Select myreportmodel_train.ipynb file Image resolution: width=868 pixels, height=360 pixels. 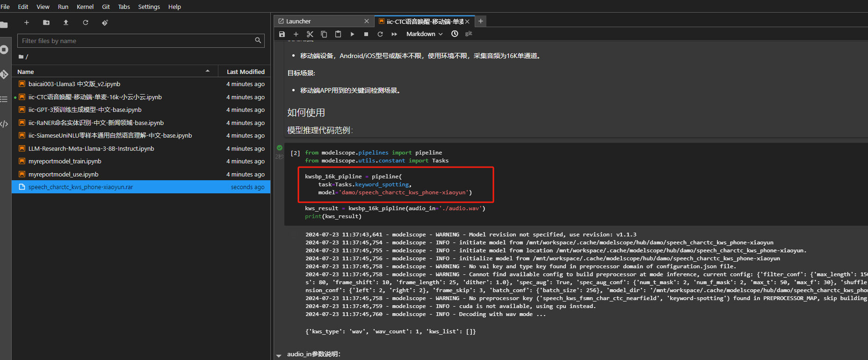tap(141, 161)
